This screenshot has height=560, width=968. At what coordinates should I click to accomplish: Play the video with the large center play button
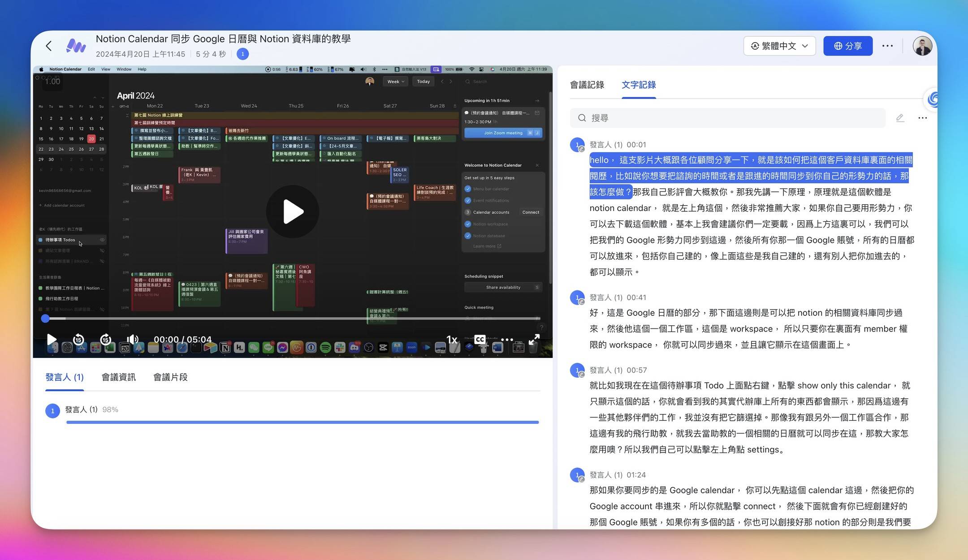click(293, 211)
